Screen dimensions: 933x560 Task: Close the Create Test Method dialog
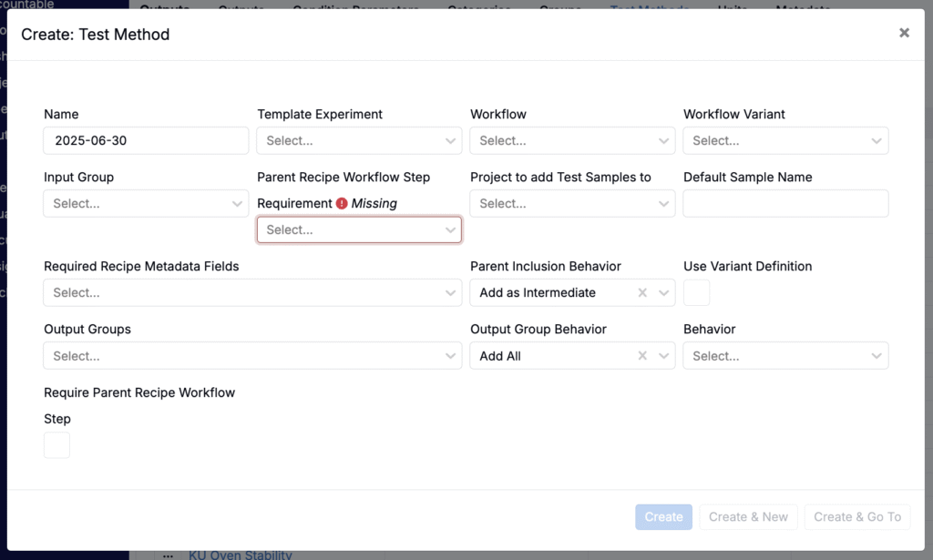coord(904,33)
